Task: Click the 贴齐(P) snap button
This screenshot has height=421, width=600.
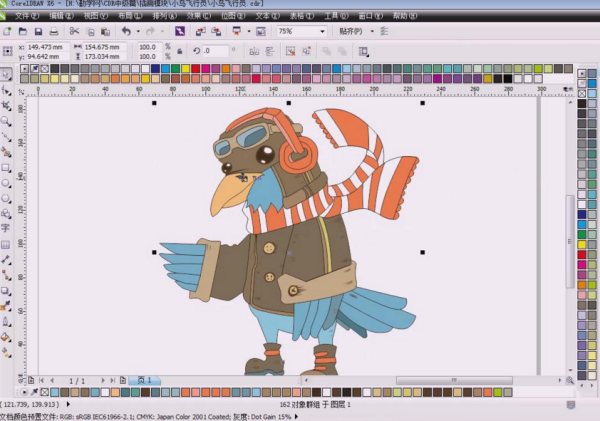Action: point(351,31)
